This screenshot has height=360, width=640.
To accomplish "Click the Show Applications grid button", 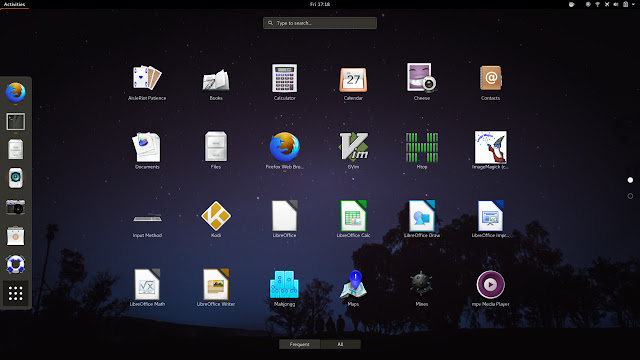I will click(16, 293).
